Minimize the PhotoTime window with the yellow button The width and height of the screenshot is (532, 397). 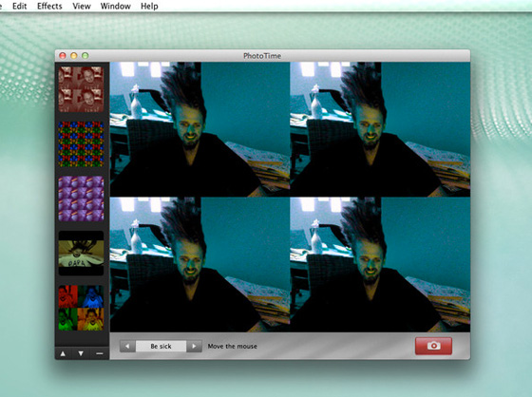74,56
